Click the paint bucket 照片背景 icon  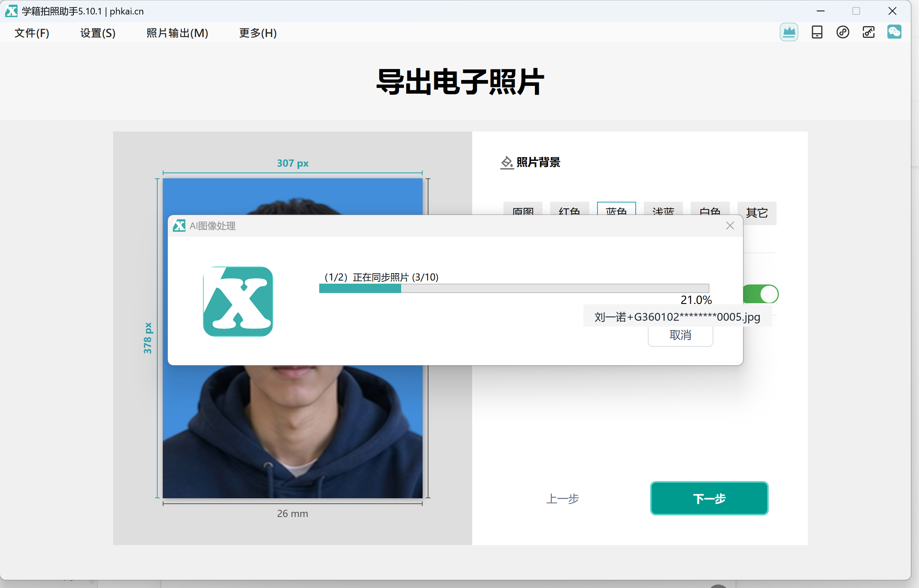tap(507, 162)
